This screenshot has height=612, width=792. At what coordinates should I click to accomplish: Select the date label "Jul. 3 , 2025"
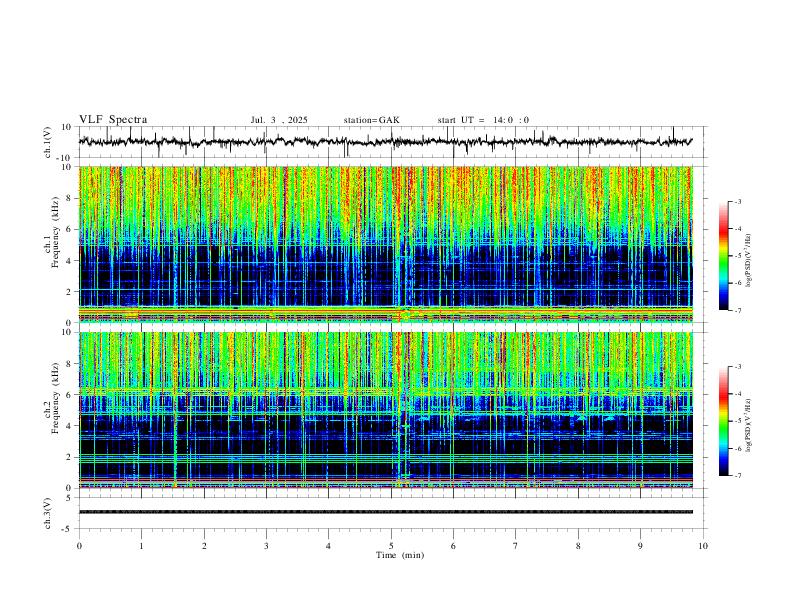tap(279, 120)
